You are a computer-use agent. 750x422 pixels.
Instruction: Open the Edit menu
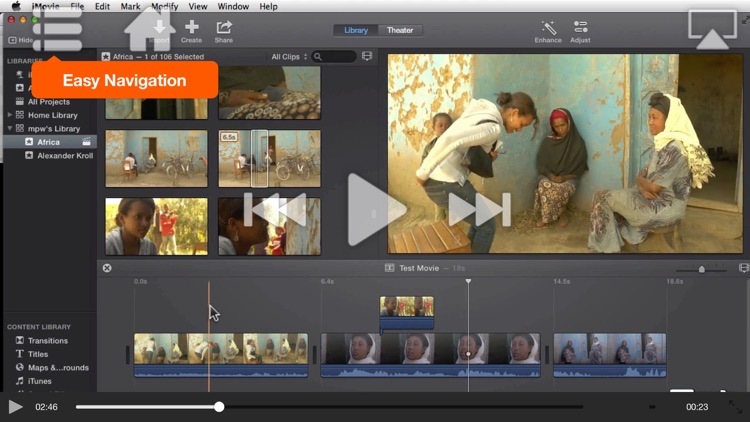click(x=102, y=6)
